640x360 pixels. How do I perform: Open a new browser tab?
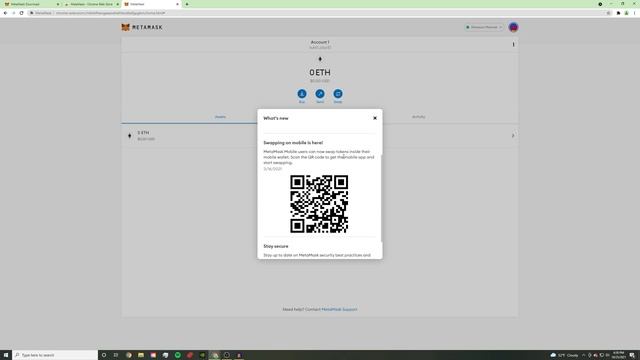coord(187,4)
